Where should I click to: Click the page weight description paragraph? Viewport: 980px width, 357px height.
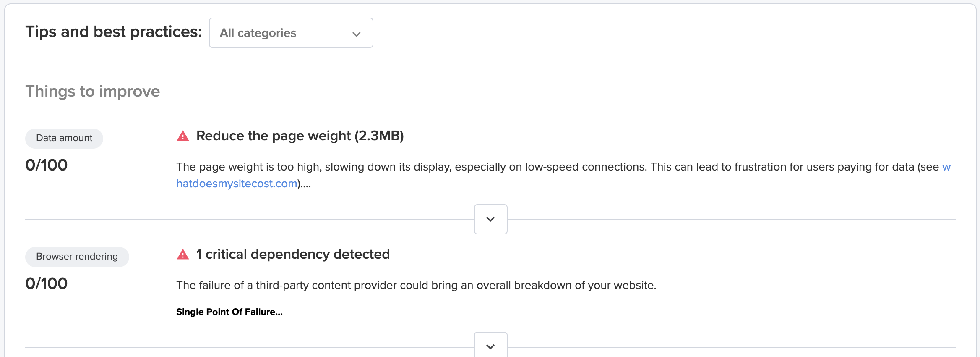(x=563, y=175)
